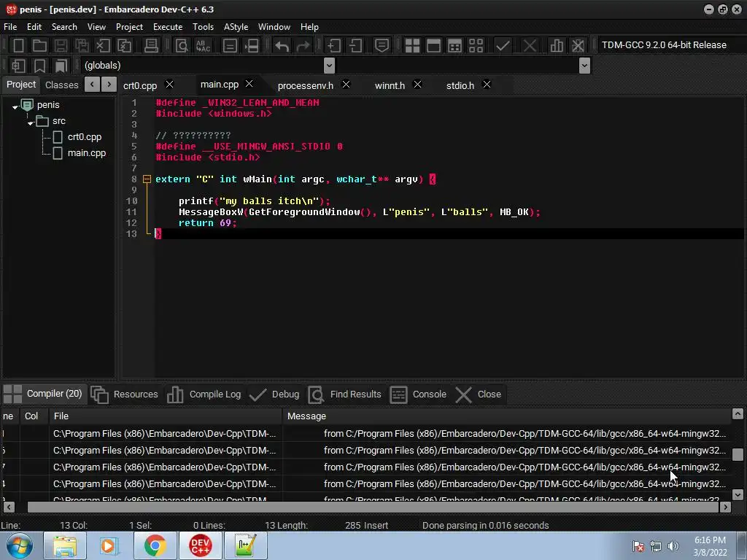The height and width of the screenshot is (560, 747).
Task: Compile and Run the project
Action: coord(455,46)
